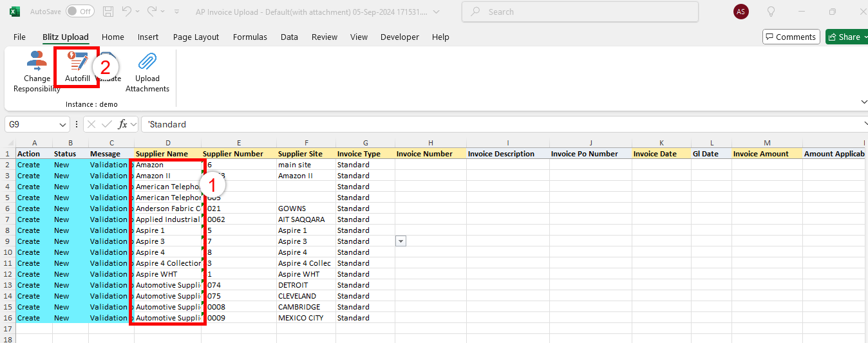Click the Create cell in row 2
868x343 pixels.
click(x=34, y=165)
